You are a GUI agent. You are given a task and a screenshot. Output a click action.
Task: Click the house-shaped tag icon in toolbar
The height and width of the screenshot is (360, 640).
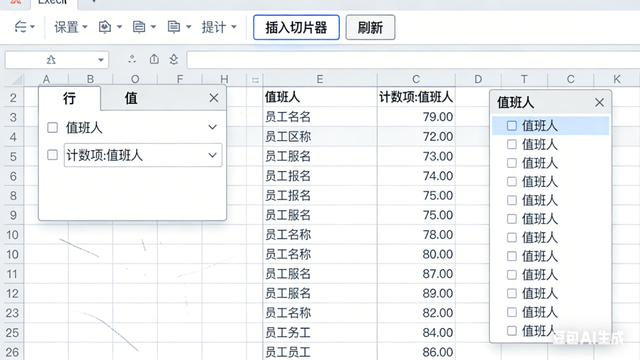pos(105,27)
